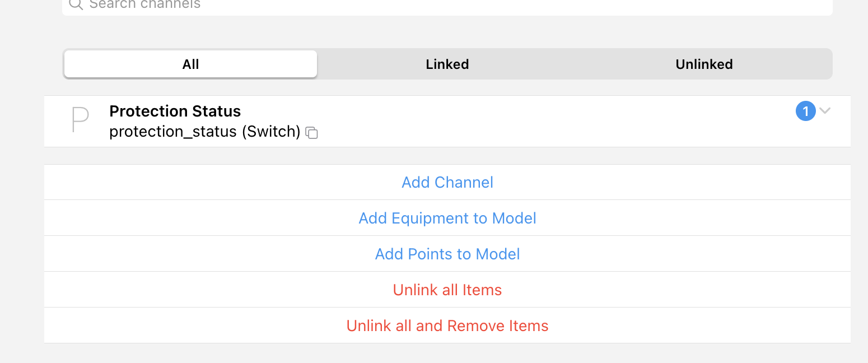Click the (Switch) channel type label
The height and width of the screenshot is (363, 868).
pos(271,132)
